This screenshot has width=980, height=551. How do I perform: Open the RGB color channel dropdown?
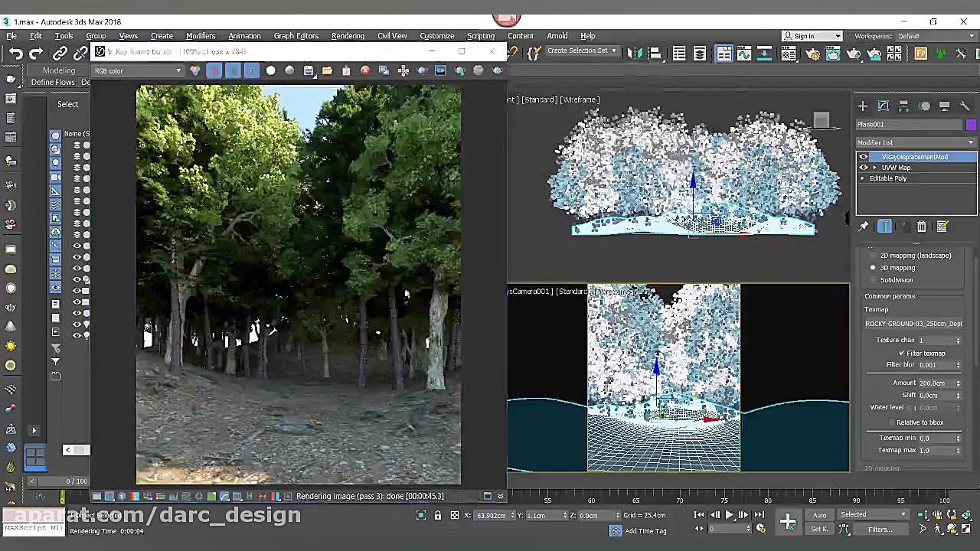[138, 71]
